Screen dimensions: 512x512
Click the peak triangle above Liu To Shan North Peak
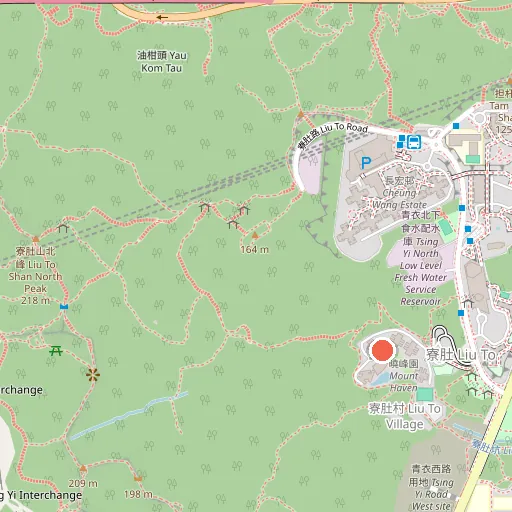click(36, 239)
